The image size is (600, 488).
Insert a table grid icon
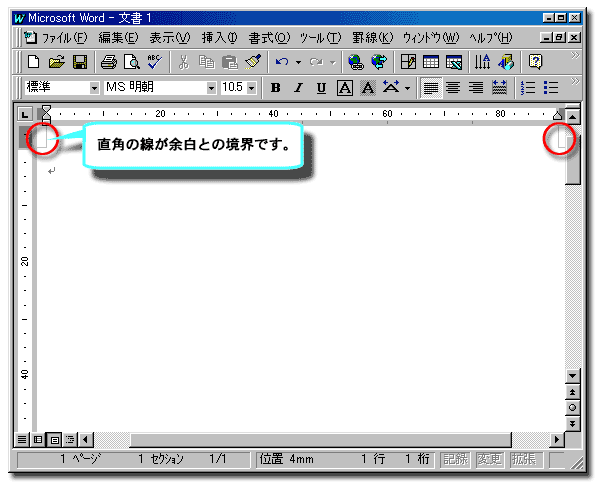point(431,62)
